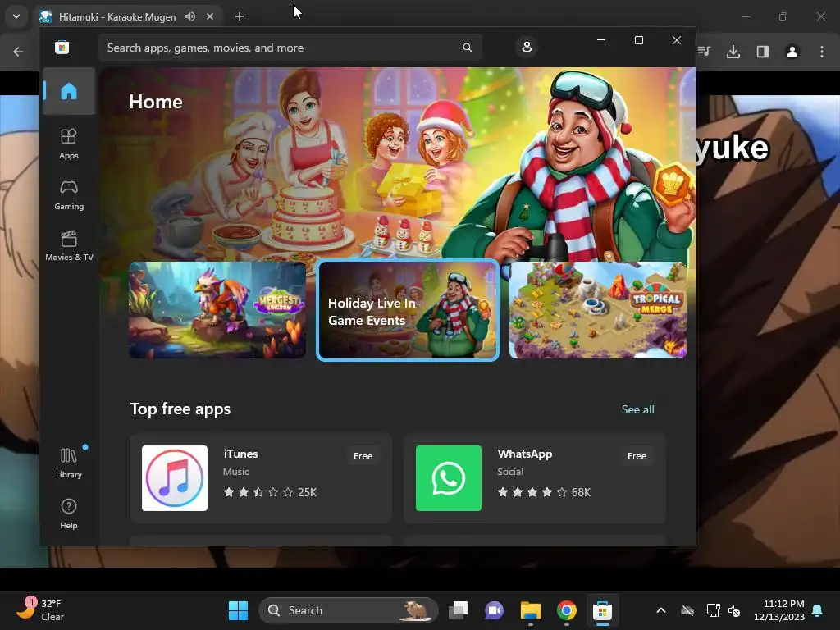Open the Apps section in sidebar
Screen dimensions: 840x630
(x=69, y=144)
